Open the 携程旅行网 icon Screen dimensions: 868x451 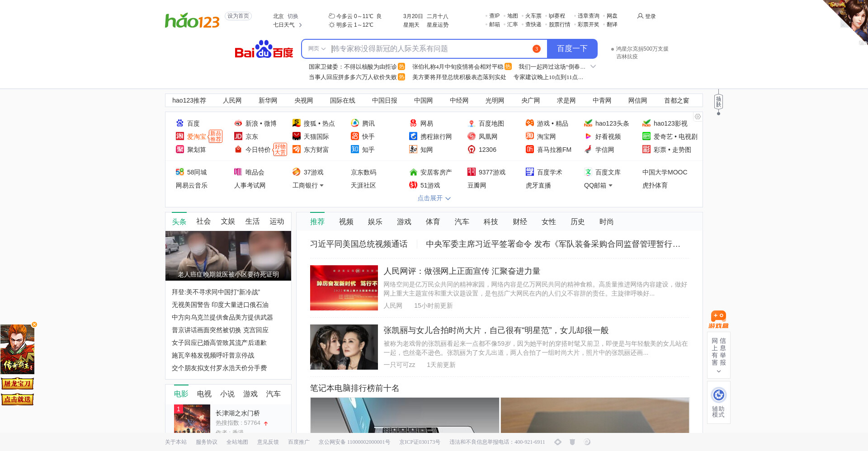pyautogui.click(x=413, y=136)
